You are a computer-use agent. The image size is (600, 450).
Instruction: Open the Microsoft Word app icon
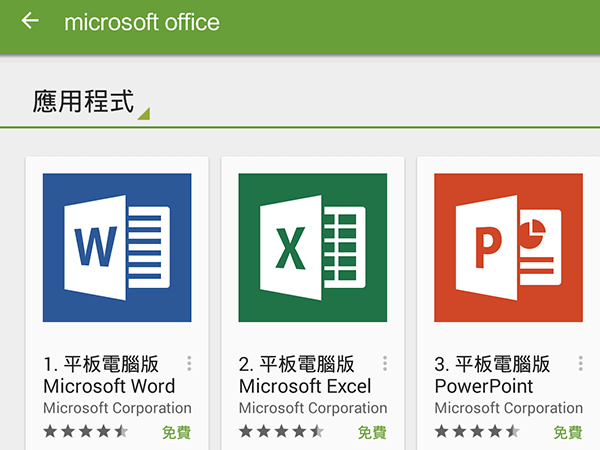[117, 248]
